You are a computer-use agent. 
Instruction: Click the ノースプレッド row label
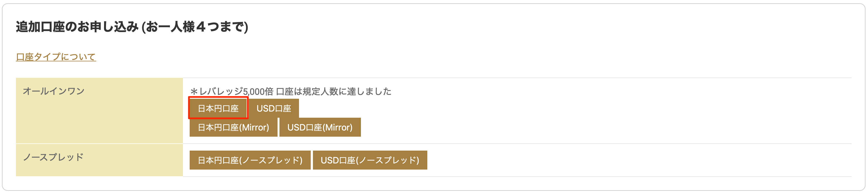[x=53, y=157]
